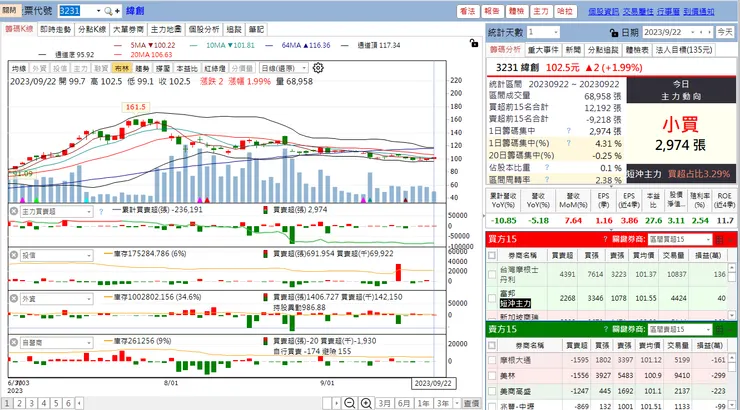The image size is (740, 410).
Task: Open chart settings gear icon
Action: pos(318,68)
